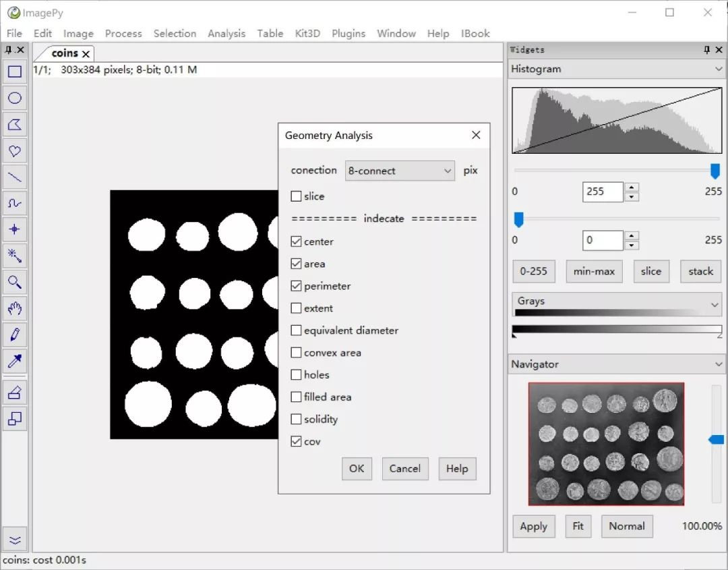The width and height of the screenshot is (728, 570).
Task: Expand the Grays colormap dropdown
Action: [x=616, y=304]
